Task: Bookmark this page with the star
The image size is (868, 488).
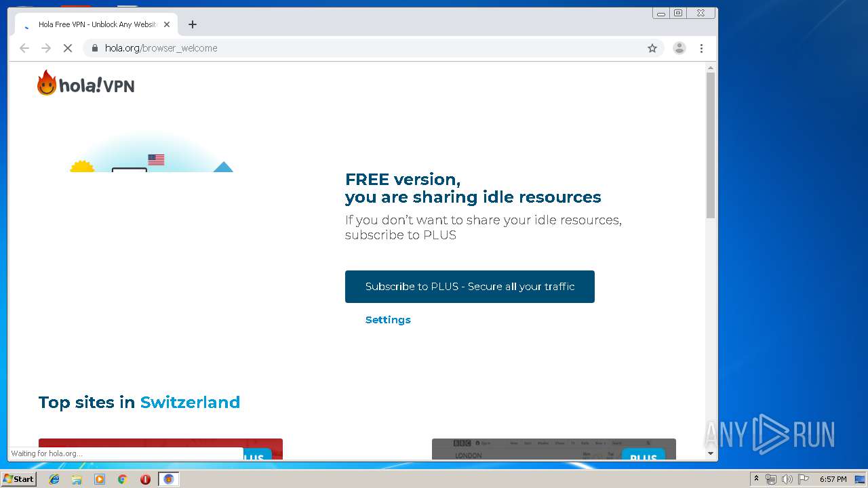Action: click(652, 48)
